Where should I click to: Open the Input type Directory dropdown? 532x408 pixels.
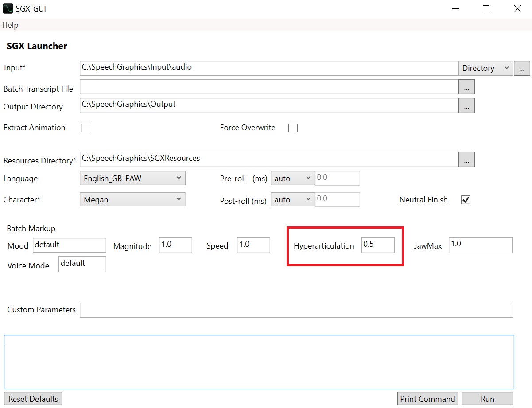[485, 68]
